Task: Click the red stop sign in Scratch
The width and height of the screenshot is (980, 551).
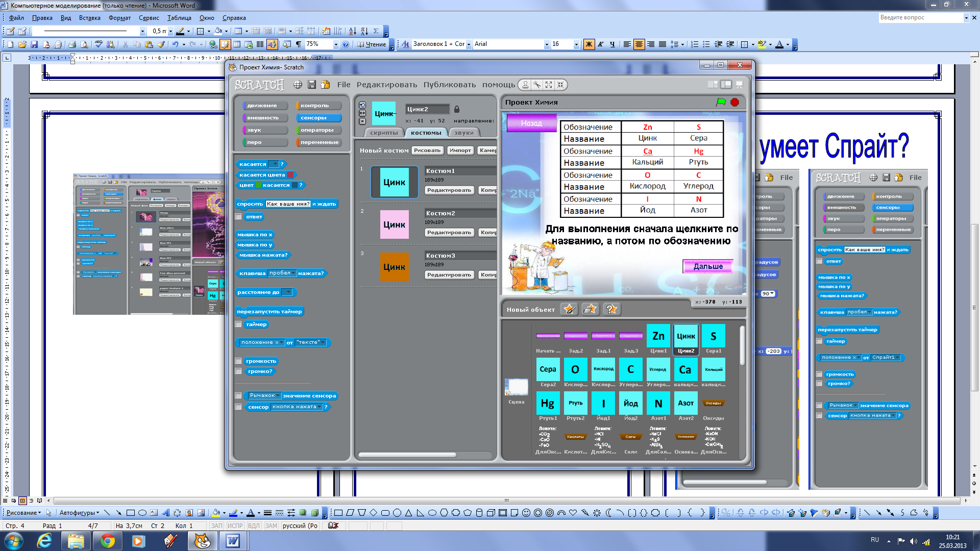Action: 734,102
